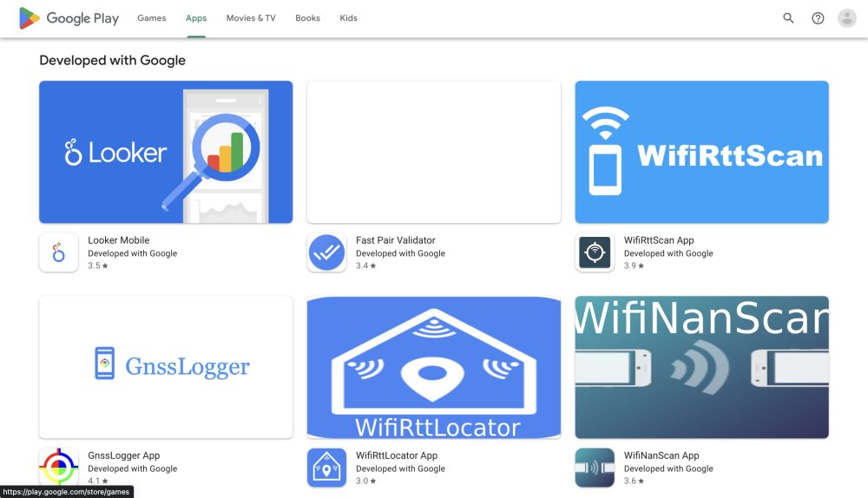The height and width of the screenshot is (498, 868).
Task: Select the Movies & TV tab
Action: click(x=251, y=18)
